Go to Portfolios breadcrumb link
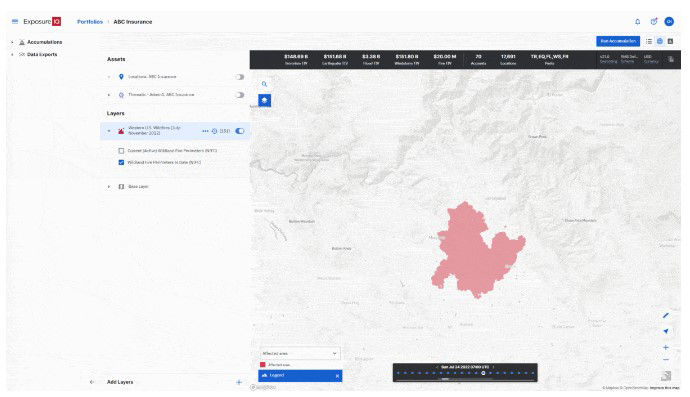 coord(90,22)
